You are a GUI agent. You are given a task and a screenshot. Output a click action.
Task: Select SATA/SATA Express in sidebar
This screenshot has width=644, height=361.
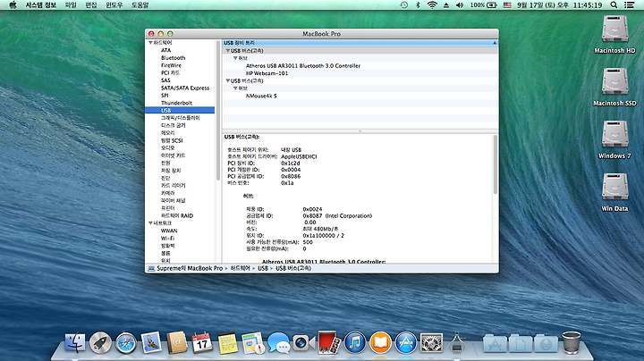185,88
